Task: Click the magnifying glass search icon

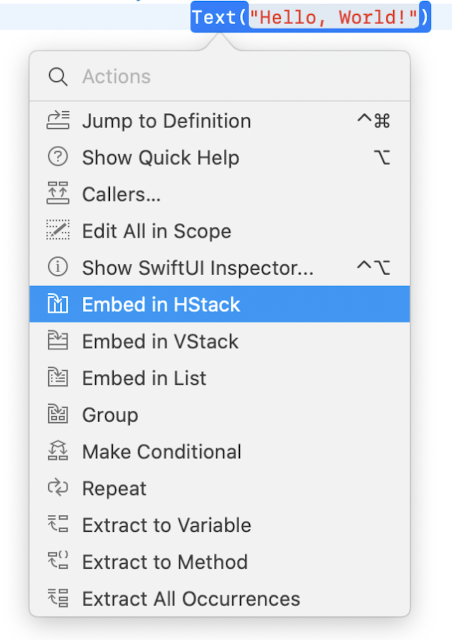Action: coord(58,76)
